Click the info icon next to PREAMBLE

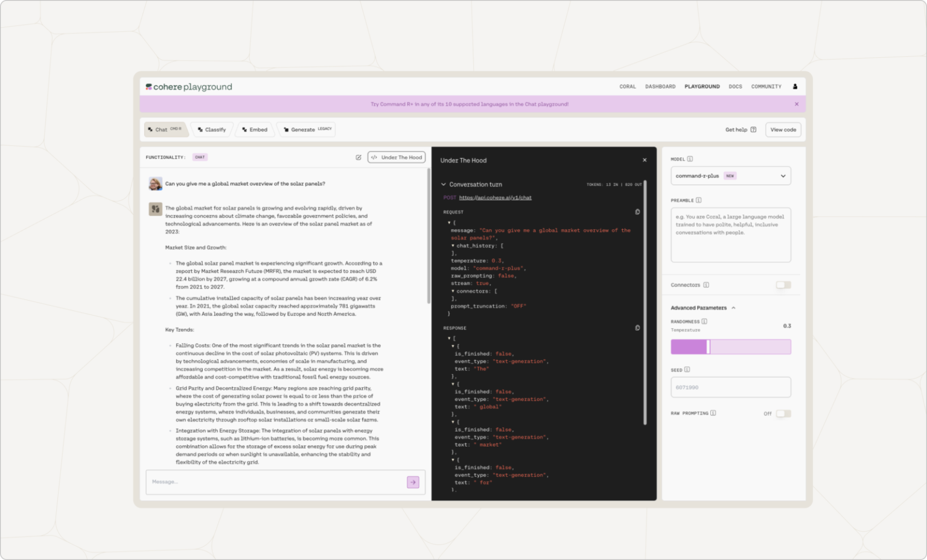(x=698, y=200)
